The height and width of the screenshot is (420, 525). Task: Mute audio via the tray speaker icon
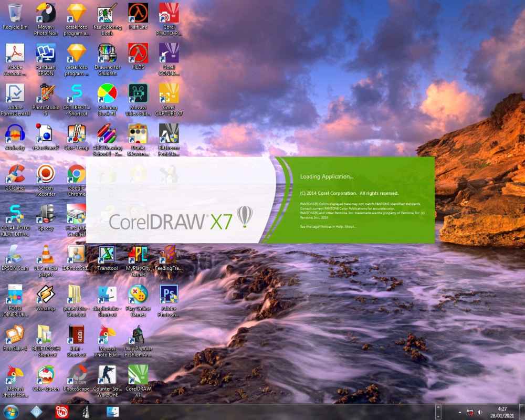480,413
